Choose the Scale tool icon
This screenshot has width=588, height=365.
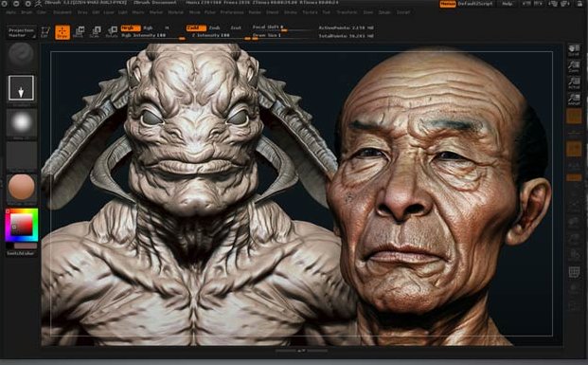pyautogui.click(x=96, y=32)
